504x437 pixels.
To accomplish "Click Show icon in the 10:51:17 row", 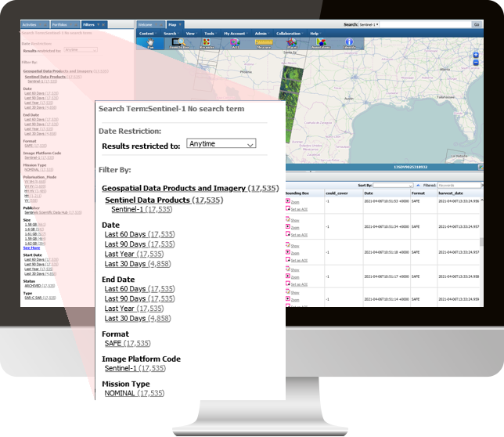I will point(288,269).
